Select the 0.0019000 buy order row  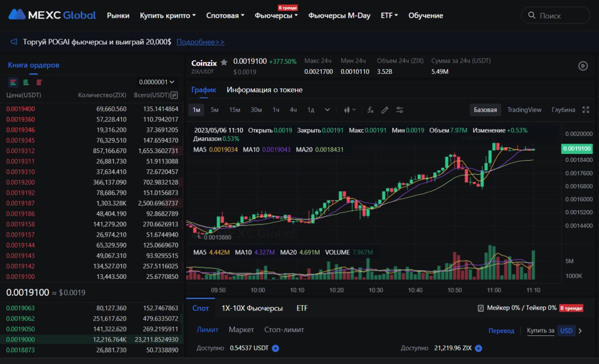click(x=92, y=340)
